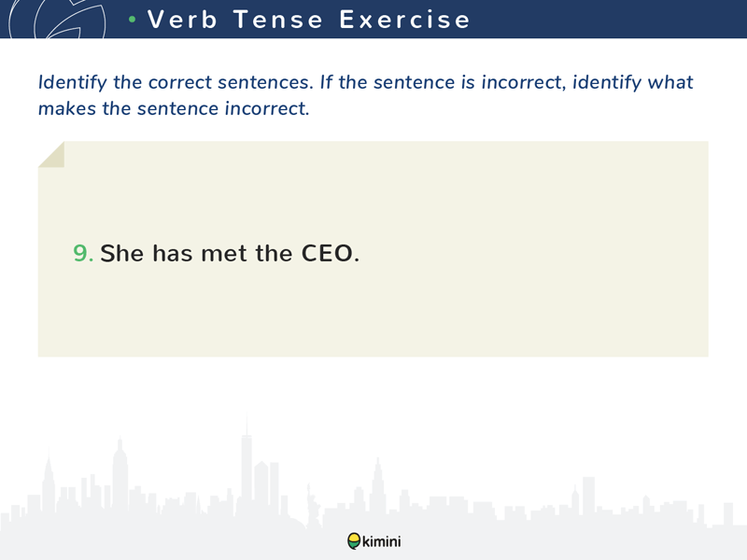Viewport: 747px width, 560px height.
Task: Click the "makes the sentence incorrect." line
Action: (x=174, y=108)
